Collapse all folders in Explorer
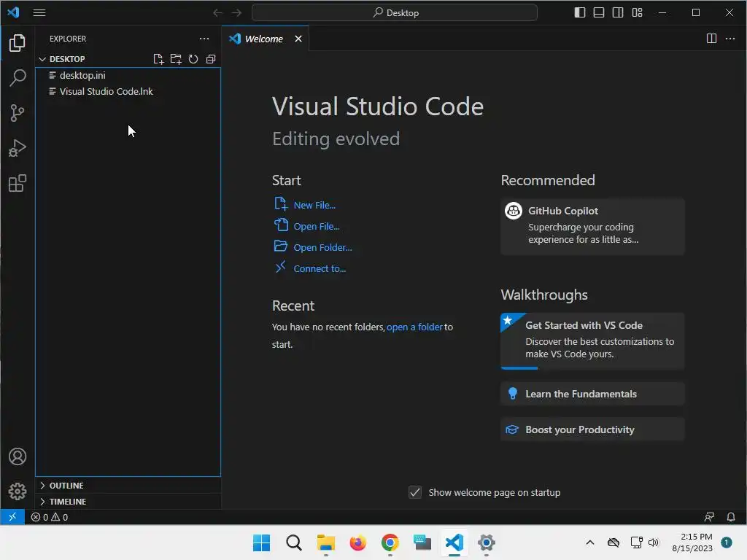The width and height of the screenshot is (747, 560). (211, 59)
